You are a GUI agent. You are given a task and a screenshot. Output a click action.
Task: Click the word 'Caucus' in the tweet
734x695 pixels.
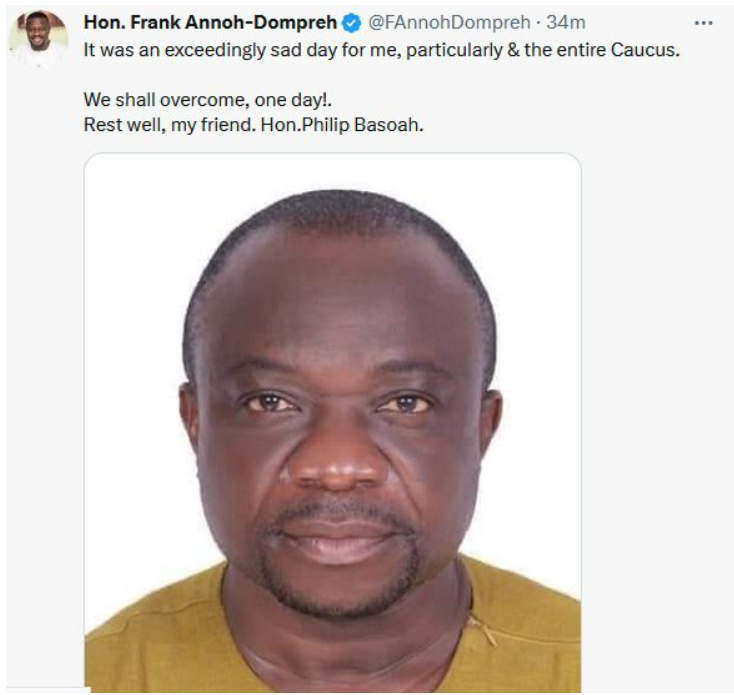point(645,50)
